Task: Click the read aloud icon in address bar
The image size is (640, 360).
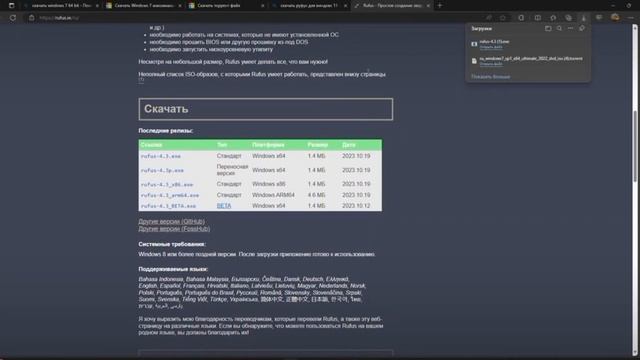Action: (x=489, y=18)
